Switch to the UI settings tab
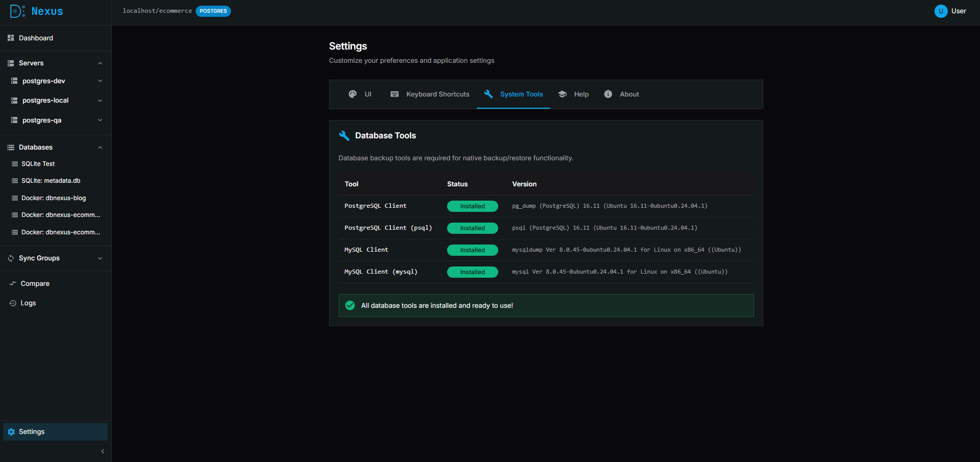 coord(360,94)
